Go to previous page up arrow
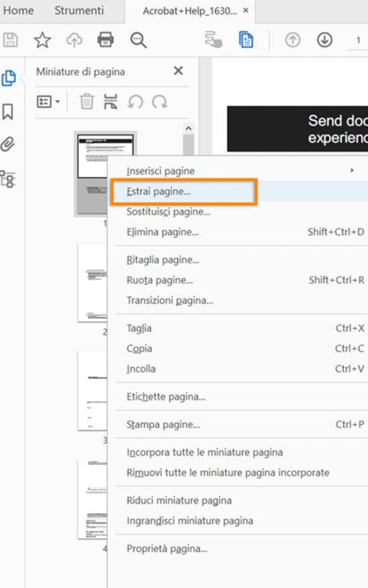 pos(293,40)
